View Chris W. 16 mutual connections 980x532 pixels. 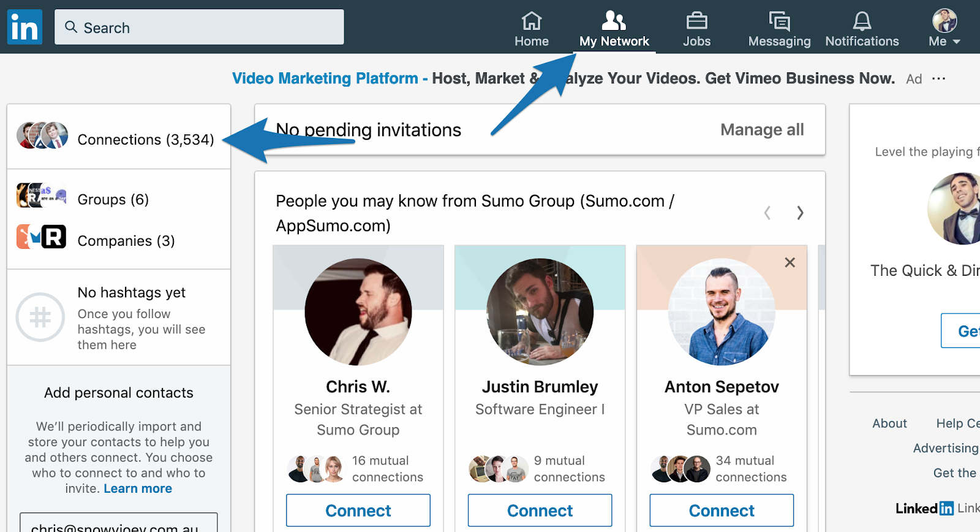[387, 469]
